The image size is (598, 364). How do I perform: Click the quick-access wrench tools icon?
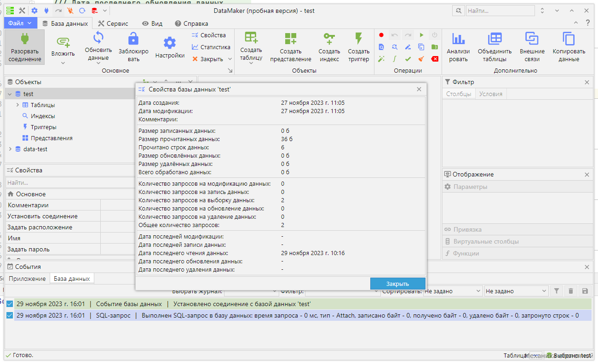[22, 10]
